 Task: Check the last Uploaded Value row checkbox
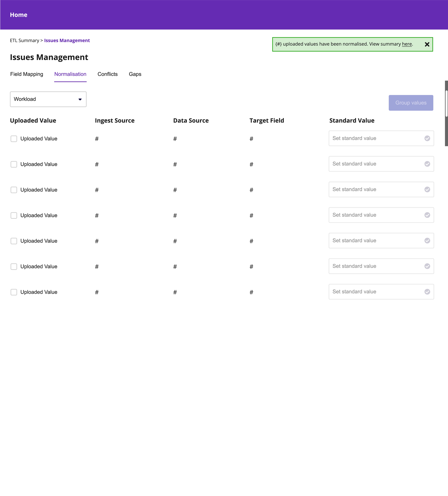pos(14,292)
